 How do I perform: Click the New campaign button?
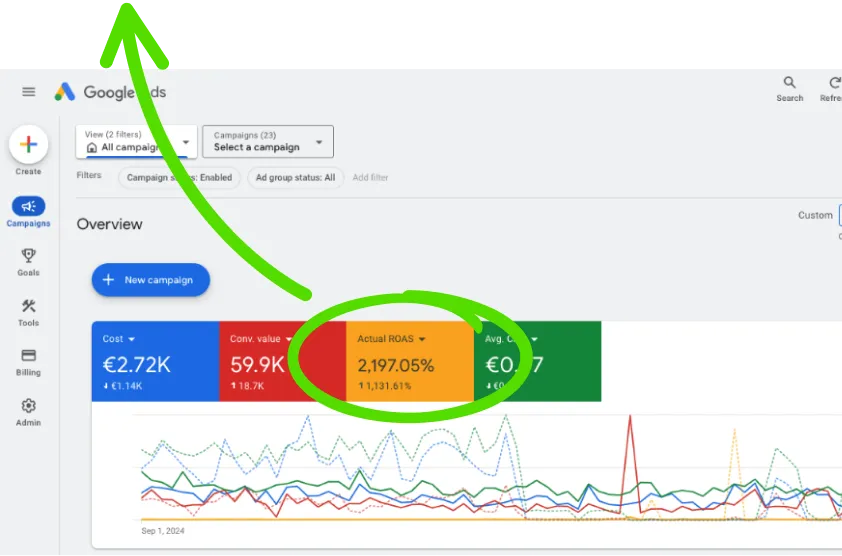coord(150,281)
